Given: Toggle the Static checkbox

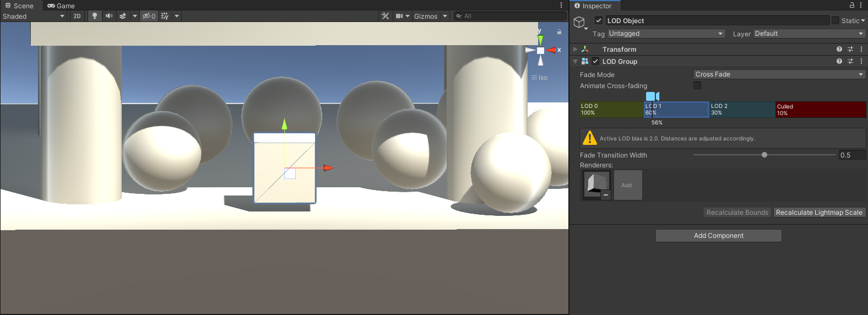Looking at the screenshot, I should (x=836, y=20).
